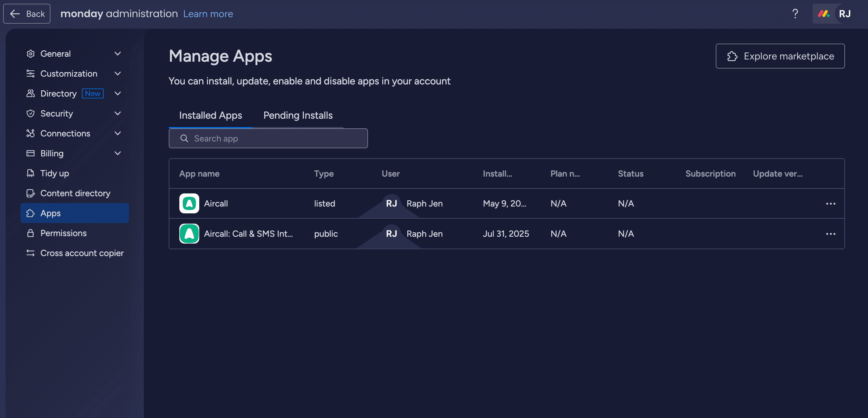The image size is (868, 418).
Task: Click the Aircall app icon
Action: click(189, 203)
